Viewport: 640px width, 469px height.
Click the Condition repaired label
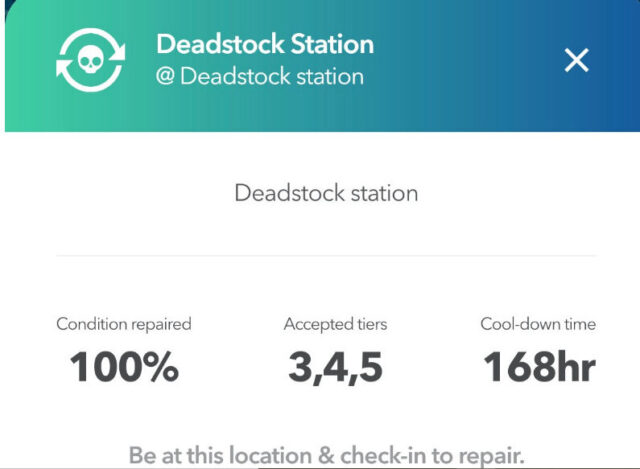click(124, 324)
